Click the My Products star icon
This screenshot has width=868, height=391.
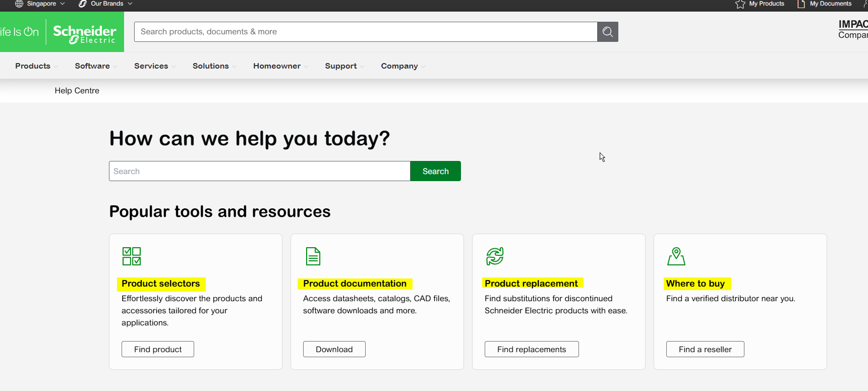740,4
